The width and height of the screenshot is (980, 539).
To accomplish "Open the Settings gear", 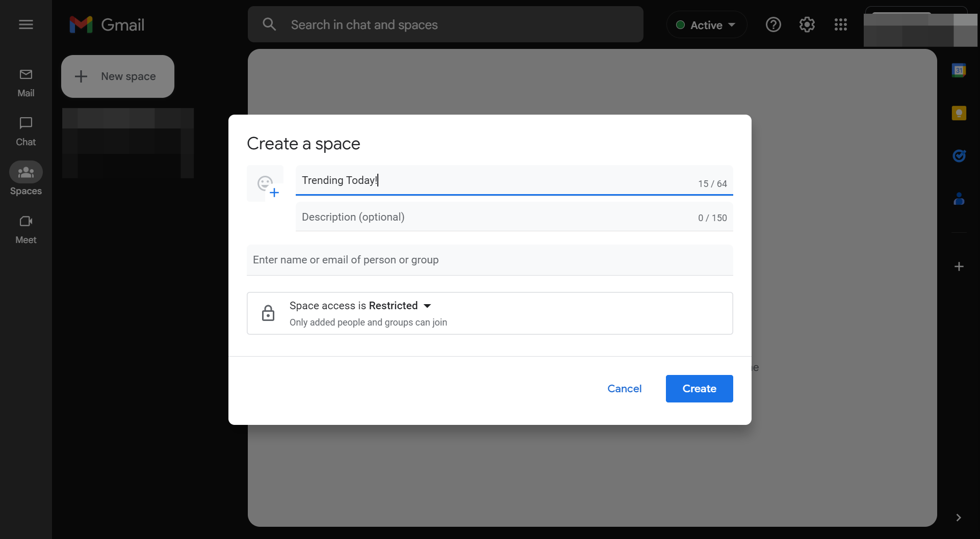I will 807,24.
